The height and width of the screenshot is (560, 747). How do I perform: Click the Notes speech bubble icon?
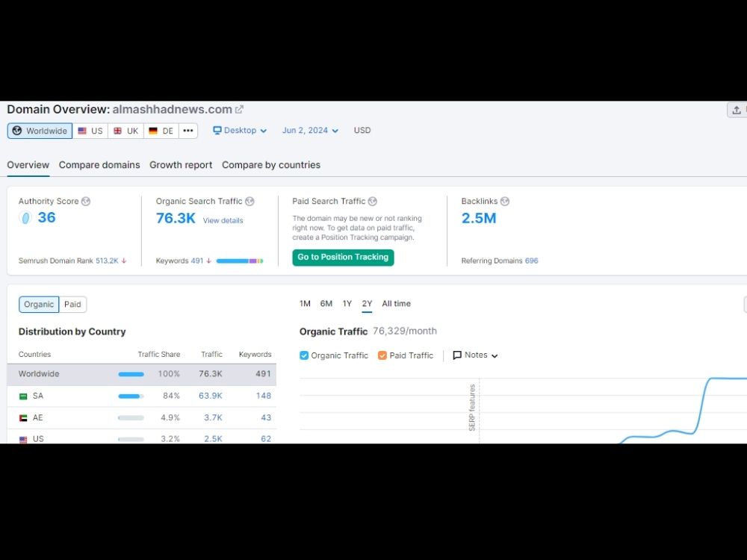click(x=457, y=355)
